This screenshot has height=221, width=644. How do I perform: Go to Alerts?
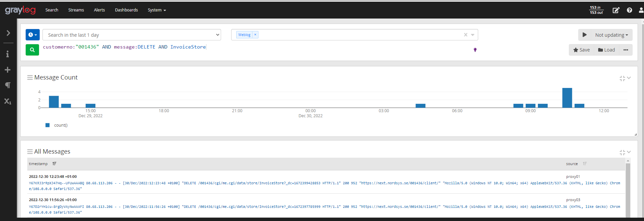(x=99, y=10)
